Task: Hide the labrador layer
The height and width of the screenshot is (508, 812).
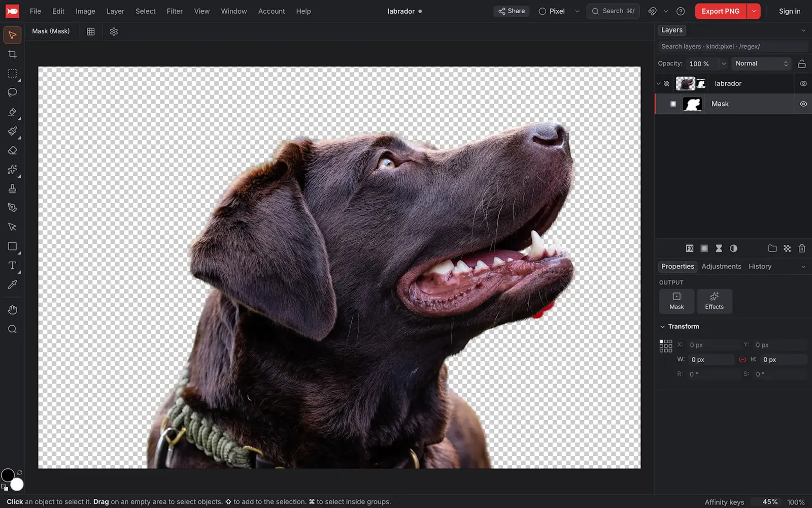Action: [803, 83]
